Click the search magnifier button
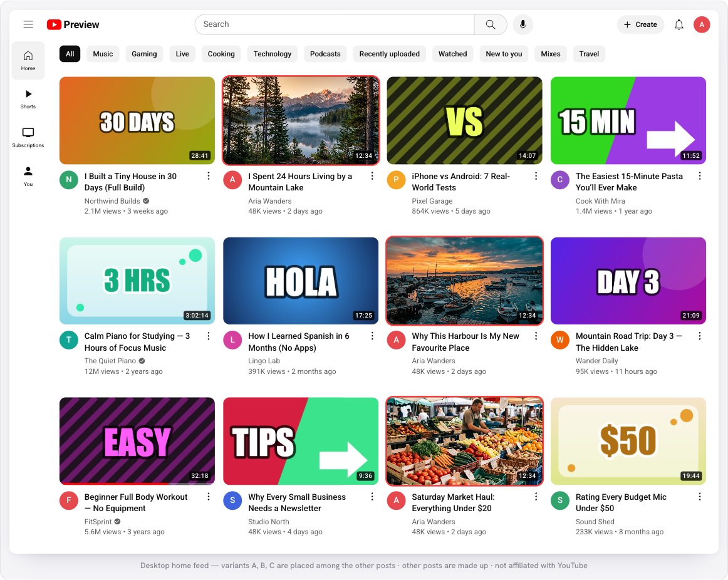 (x=491, y=24)
